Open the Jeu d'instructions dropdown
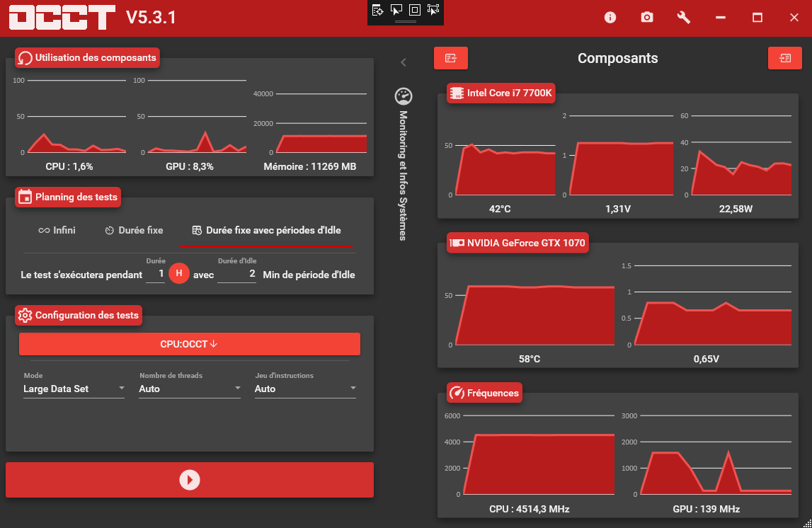Screen dimensions: 812x528 point(305,389)
